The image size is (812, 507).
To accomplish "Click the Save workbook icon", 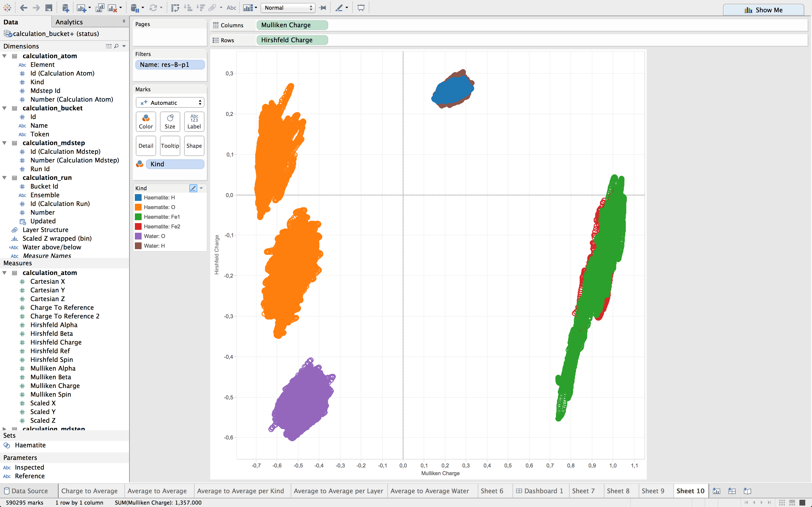I will click(x=49, y=8).
